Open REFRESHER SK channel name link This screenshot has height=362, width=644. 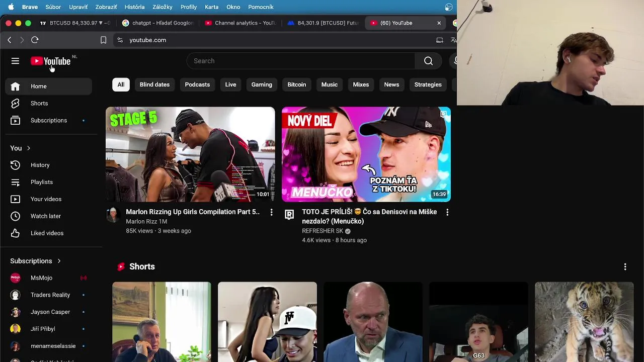[322, 231]
